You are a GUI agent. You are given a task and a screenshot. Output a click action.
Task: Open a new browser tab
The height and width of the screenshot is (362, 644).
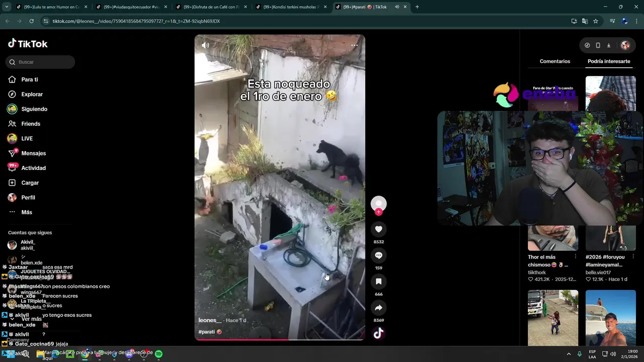click(x=417, y=7)
